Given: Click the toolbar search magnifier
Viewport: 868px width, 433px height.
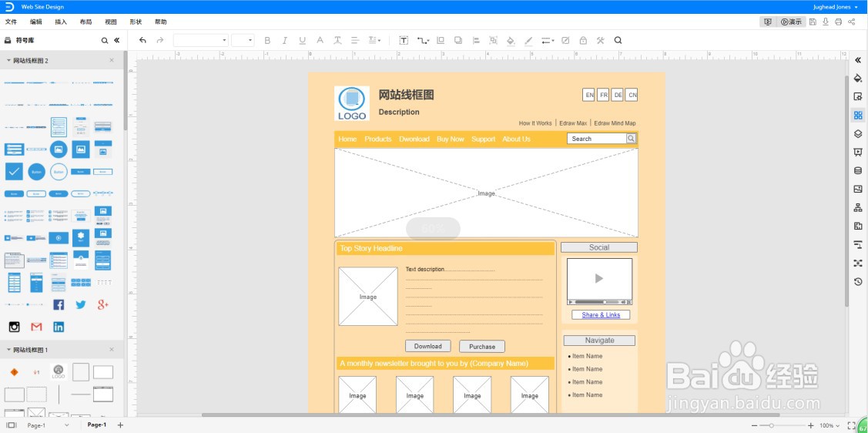Looking at the screenshot, I should 618,40.
